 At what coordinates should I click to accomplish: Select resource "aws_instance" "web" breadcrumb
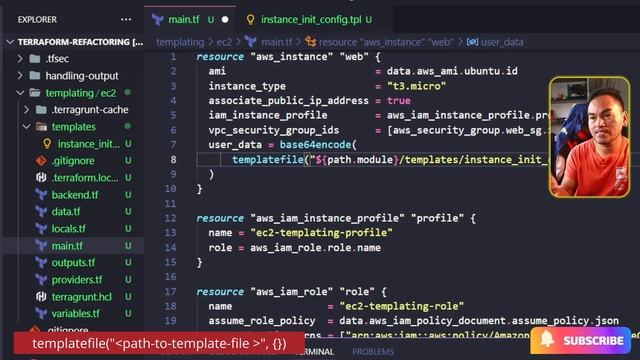point(386,42)
